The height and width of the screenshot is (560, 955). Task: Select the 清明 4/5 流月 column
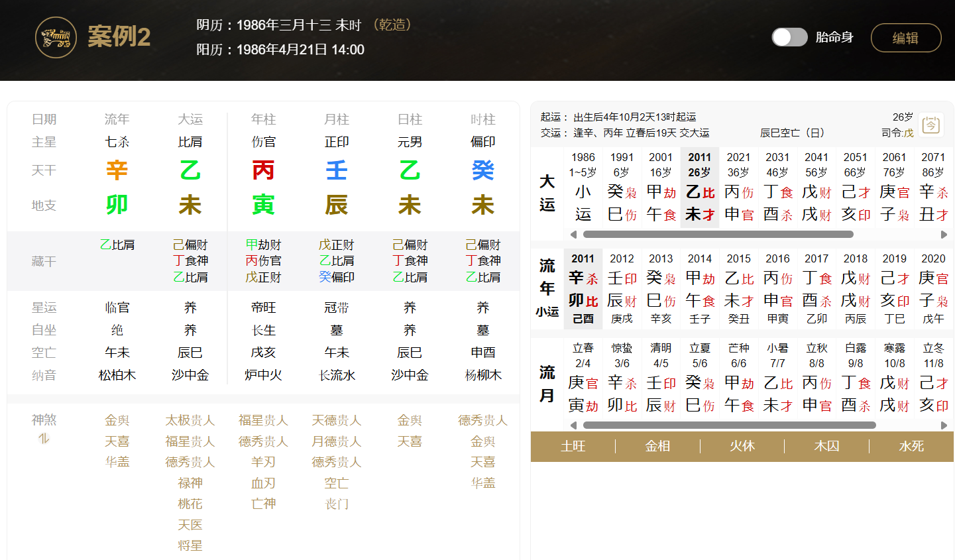(x=661, y=378)
